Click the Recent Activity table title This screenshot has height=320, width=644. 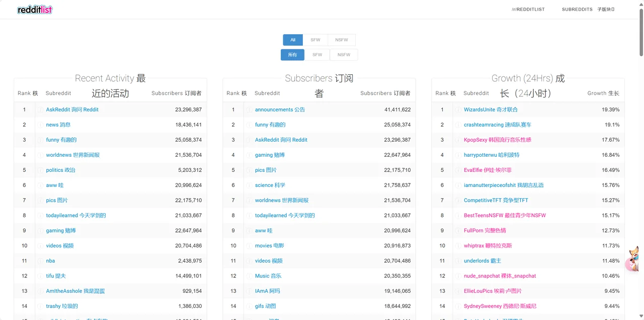click(x=110, y=85)
